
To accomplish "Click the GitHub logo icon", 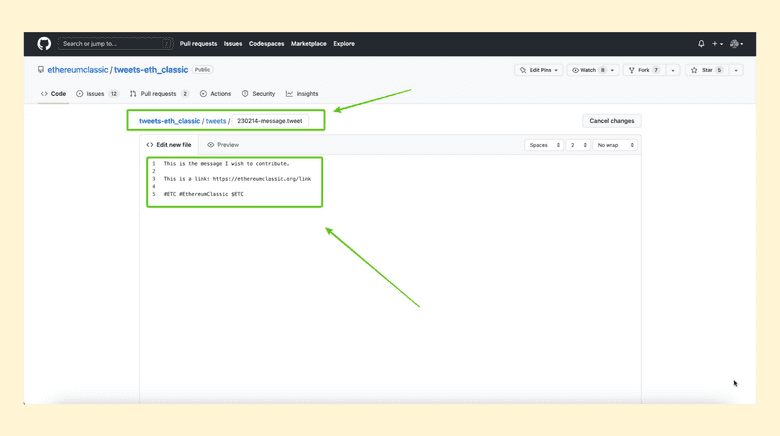I will click(x=44, y=44).
